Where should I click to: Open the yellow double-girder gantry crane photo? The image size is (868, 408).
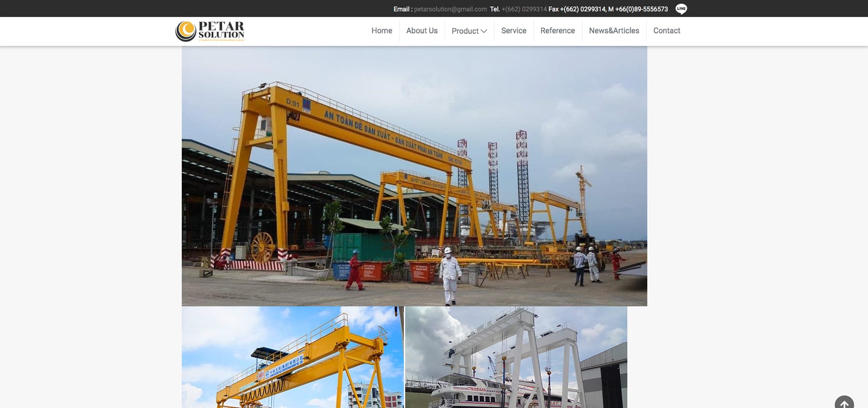coord(292,357)
